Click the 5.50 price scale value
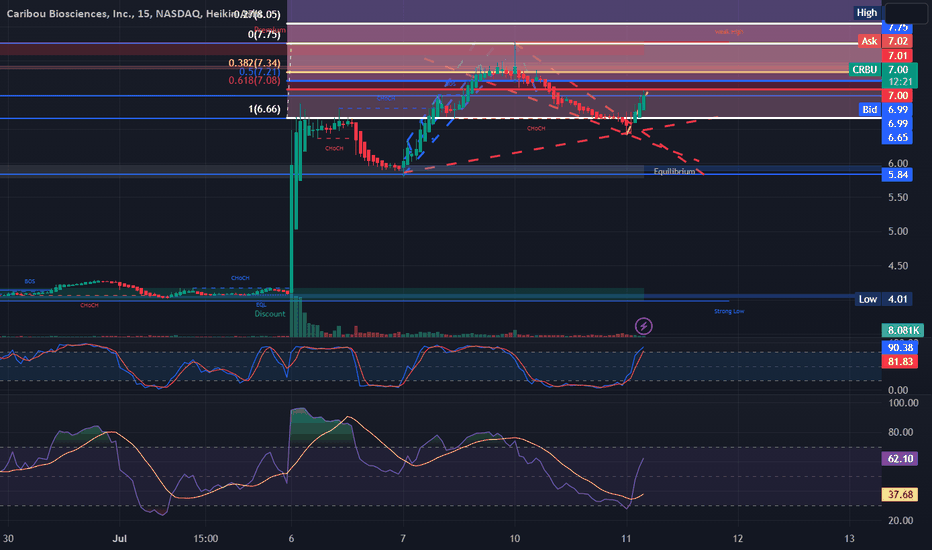 [898, 197]
